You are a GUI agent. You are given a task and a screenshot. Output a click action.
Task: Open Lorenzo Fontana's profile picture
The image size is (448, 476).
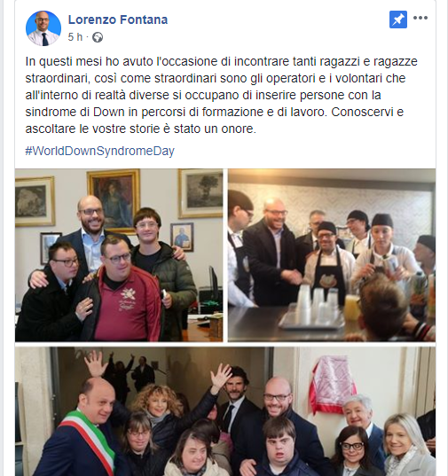pyautogui.click(x=43, y=28)
